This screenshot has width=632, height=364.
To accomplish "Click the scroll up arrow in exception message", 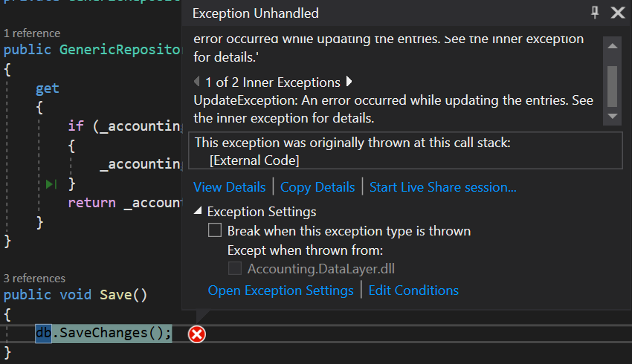I will tap(612, 47).
